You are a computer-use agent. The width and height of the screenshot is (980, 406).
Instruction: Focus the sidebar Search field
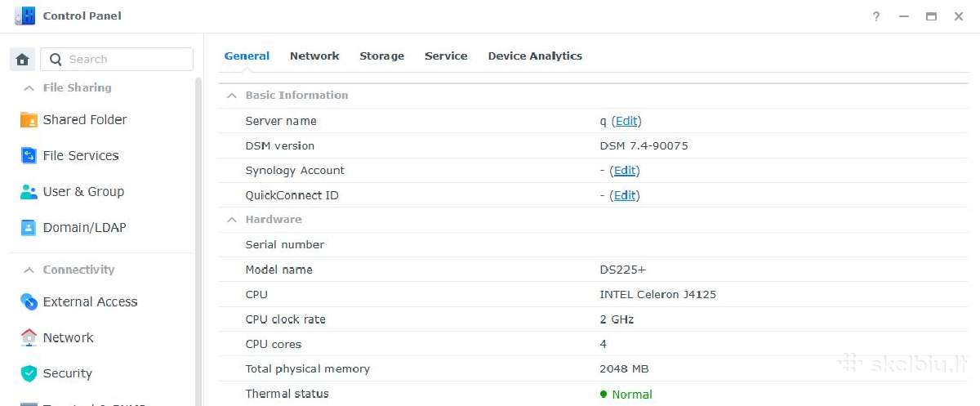tap(117, 59)
